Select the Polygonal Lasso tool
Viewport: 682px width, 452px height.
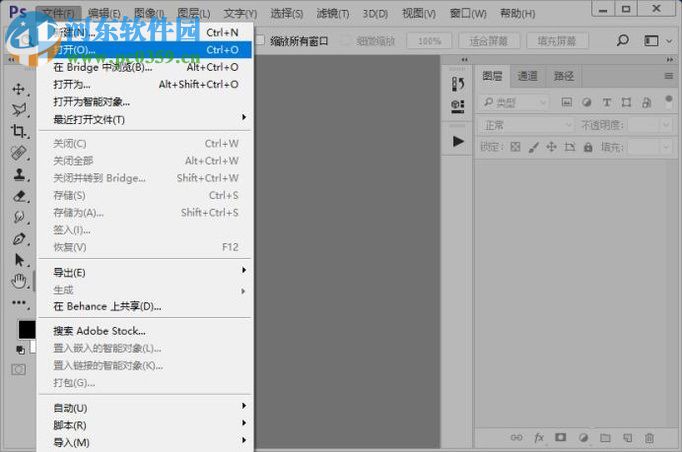click(x=19, y=110)
